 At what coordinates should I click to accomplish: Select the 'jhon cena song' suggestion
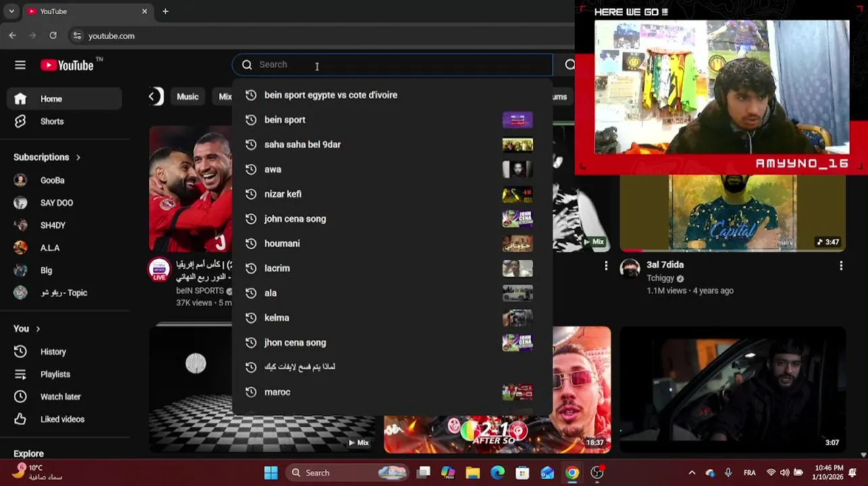coord(392,343)
